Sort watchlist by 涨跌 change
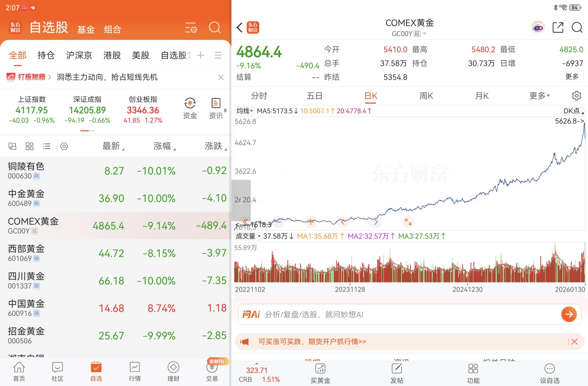Screen dimensions: 588x386 [215, 146]
